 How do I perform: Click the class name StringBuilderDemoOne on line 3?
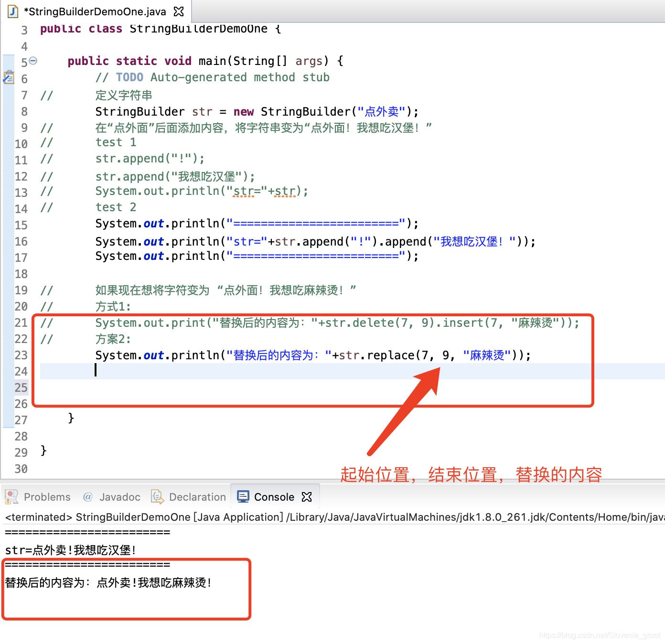[198, 29]
